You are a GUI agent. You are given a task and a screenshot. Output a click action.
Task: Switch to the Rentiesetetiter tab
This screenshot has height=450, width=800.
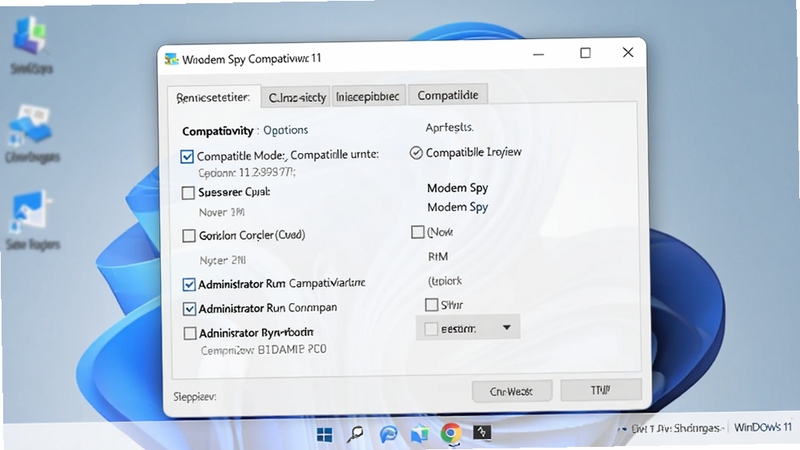[214, 97]
